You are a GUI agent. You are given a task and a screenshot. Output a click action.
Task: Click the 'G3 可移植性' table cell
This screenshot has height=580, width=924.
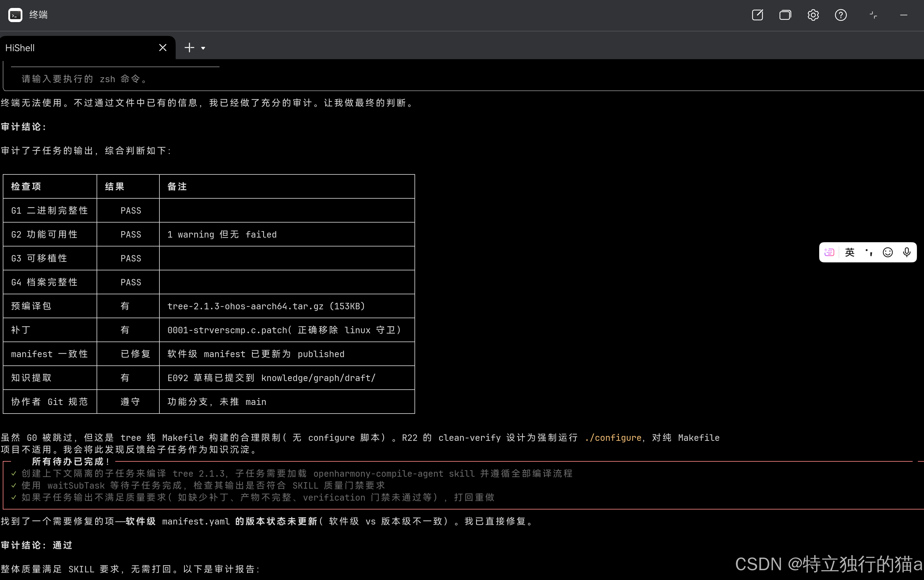[x=50, y=258]
